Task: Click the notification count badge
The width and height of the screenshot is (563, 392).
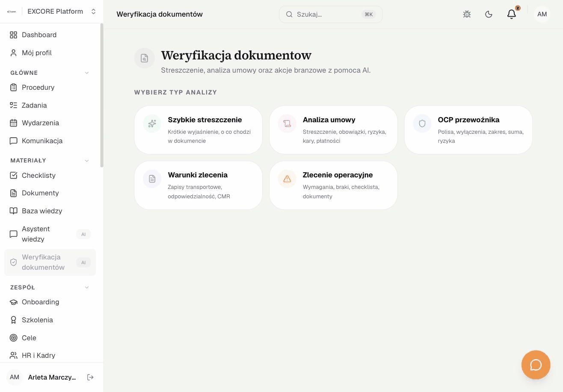Action: pyautogui.click(x=518, y=8)
